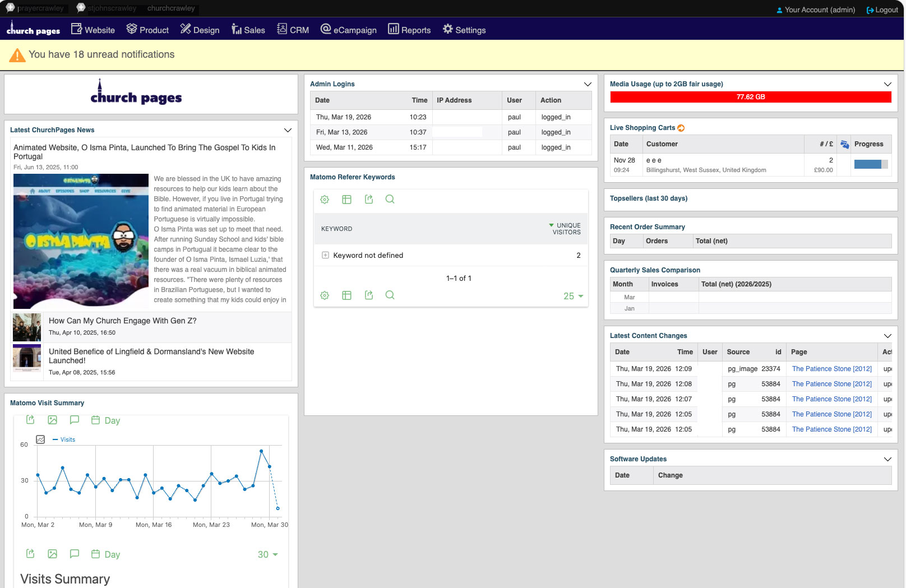Click the annotations speech bubble icon above the graph
The width and height of the screenshot is (906, 588).
click(x=74, y=420)
